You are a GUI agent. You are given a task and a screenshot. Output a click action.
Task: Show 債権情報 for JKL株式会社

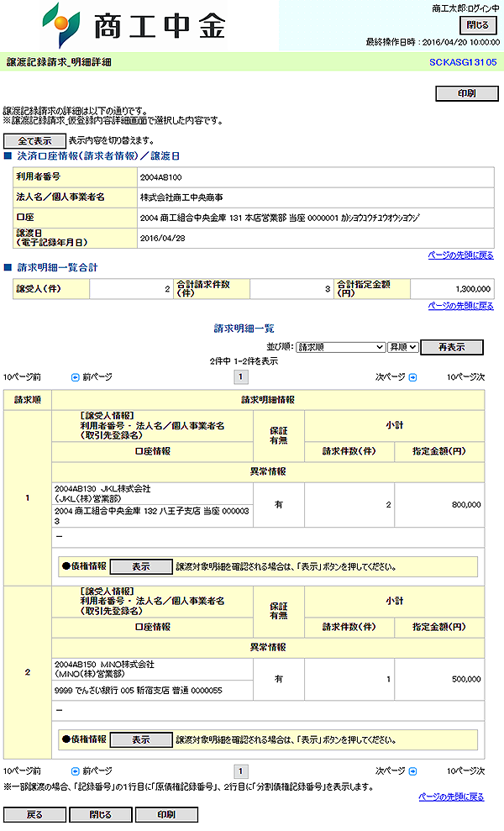pos(141,566)
